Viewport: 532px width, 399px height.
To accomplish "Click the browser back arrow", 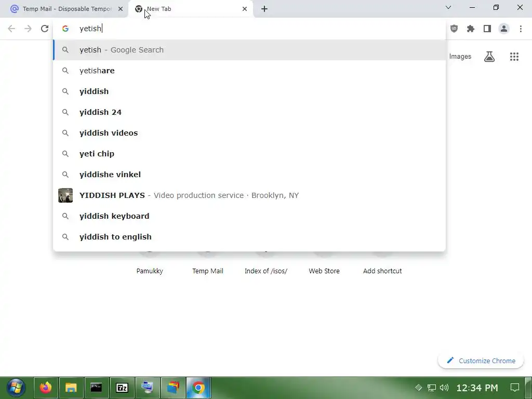I will tap(11, 29).
